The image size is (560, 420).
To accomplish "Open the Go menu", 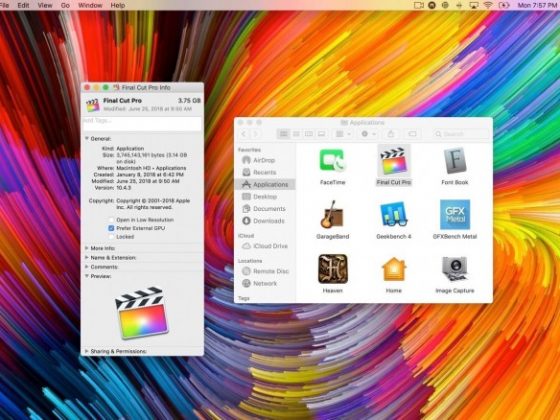I will click(65, 5).
